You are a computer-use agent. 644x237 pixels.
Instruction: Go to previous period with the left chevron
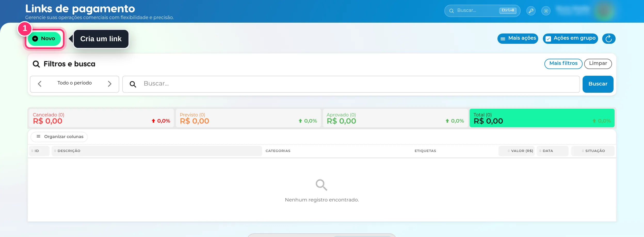click(x=40, y=84)
